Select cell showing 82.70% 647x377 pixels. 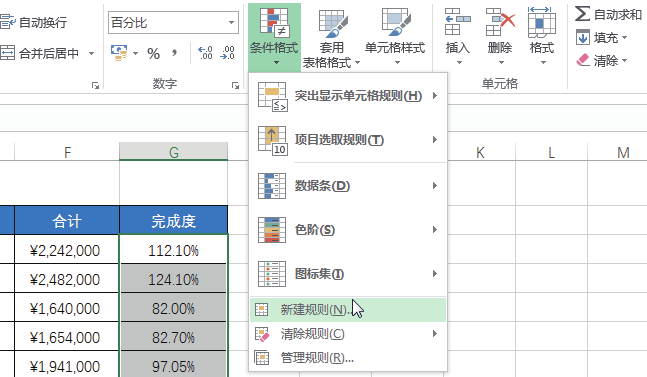[x=173, y=337]
